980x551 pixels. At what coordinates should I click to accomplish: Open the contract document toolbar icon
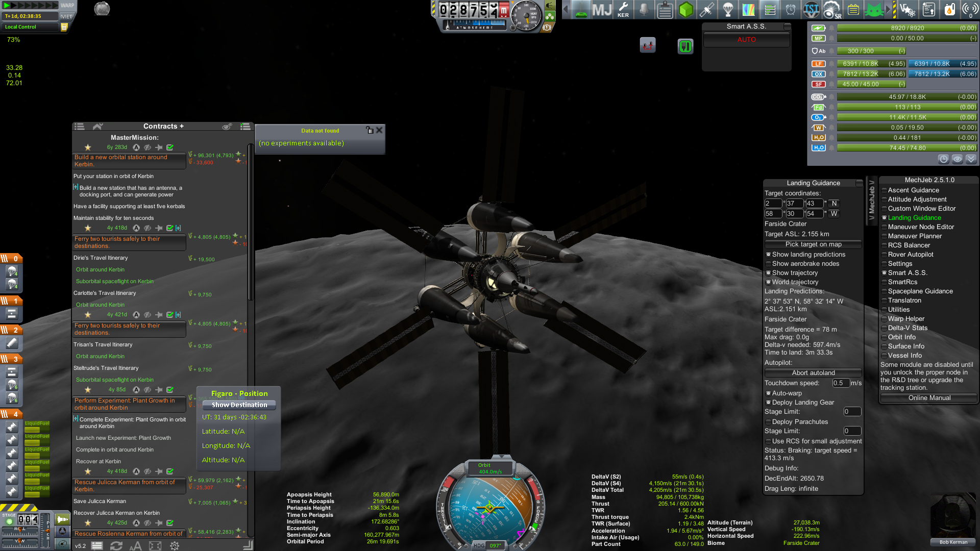(929, 10)
